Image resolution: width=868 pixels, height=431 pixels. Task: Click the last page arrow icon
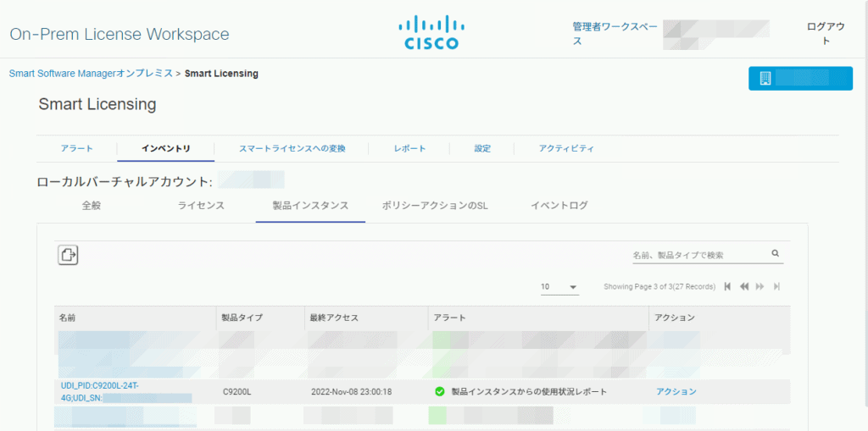click(776, 287)
